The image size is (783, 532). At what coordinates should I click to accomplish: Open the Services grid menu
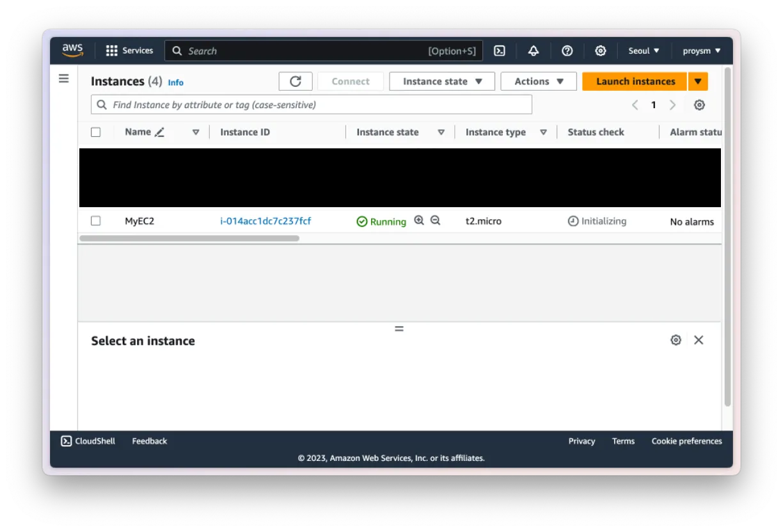[129, 51]
